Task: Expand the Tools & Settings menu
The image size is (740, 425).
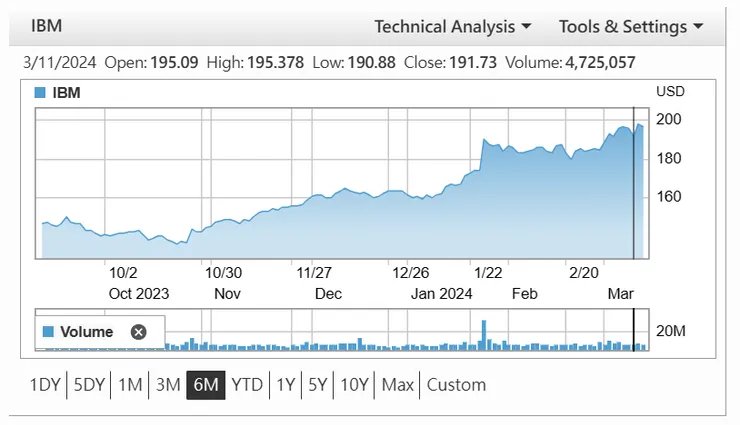Action: tap(629, 27)
